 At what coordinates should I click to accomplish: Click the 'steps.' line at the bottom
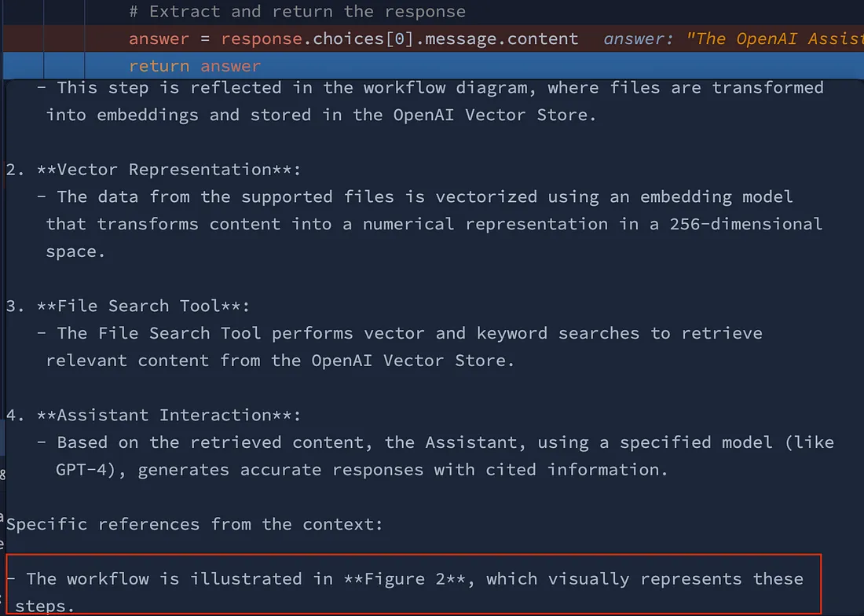tap(45, 607)
